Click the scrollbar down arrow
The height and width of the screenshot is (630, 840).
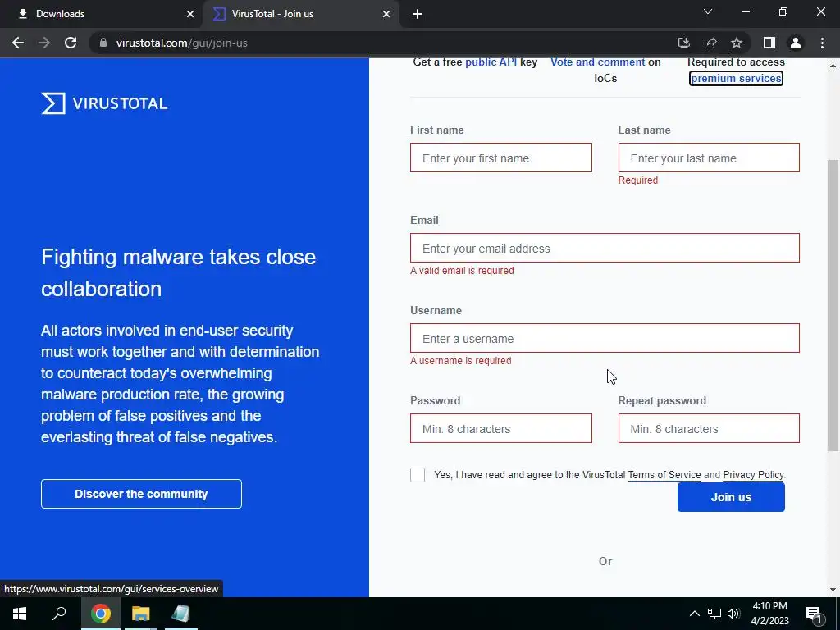click(833, 590)
